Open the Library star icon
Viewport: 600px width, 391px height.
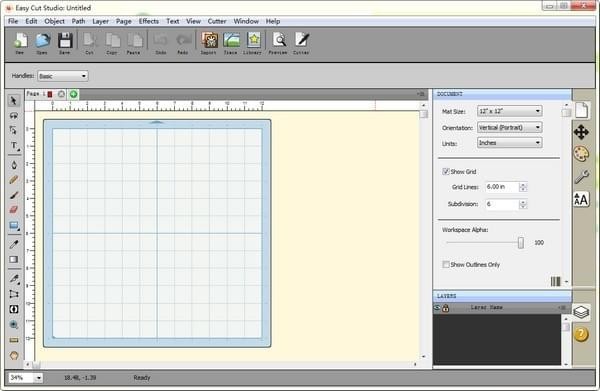click(x=253, y=40)
